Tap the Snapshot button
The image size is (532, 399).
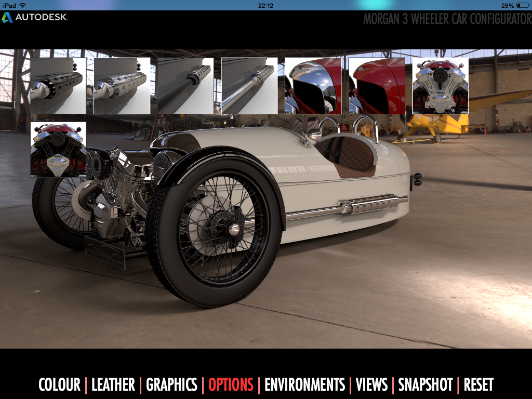[x=425, y=385]
